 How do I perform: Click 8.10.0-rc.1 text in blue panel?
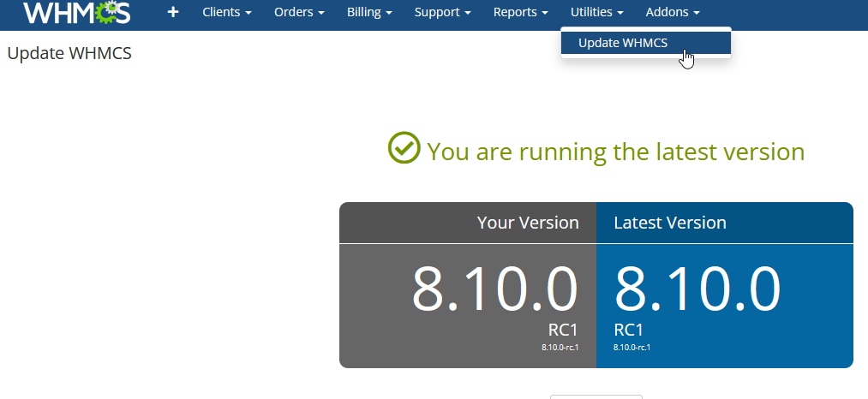pyautogui.click(x=632, y=348)
